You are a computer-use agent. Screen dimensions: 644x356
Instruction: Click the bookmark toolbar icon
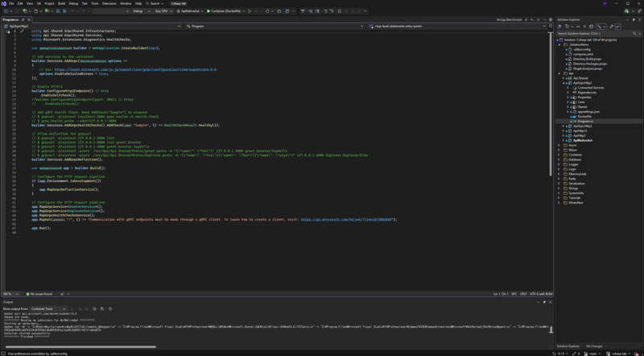(339, 11)
